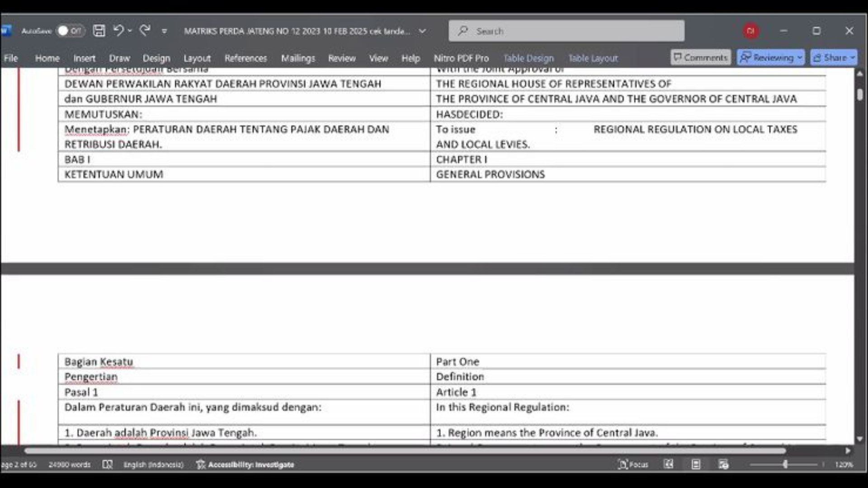The height and width of the screenshot is (488, 868).
Task: Click the 'Bagian Kesatu' cell
Action: tap(244, 361)
